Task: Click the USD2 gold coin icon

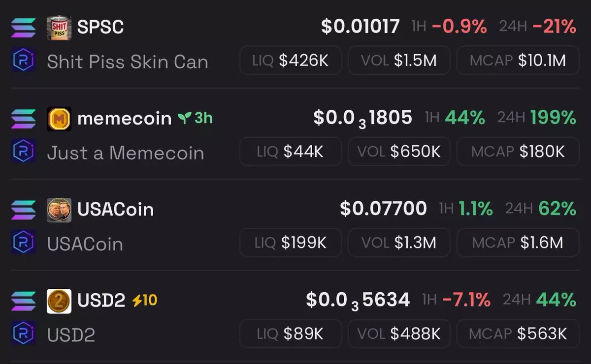Action: 59,301
